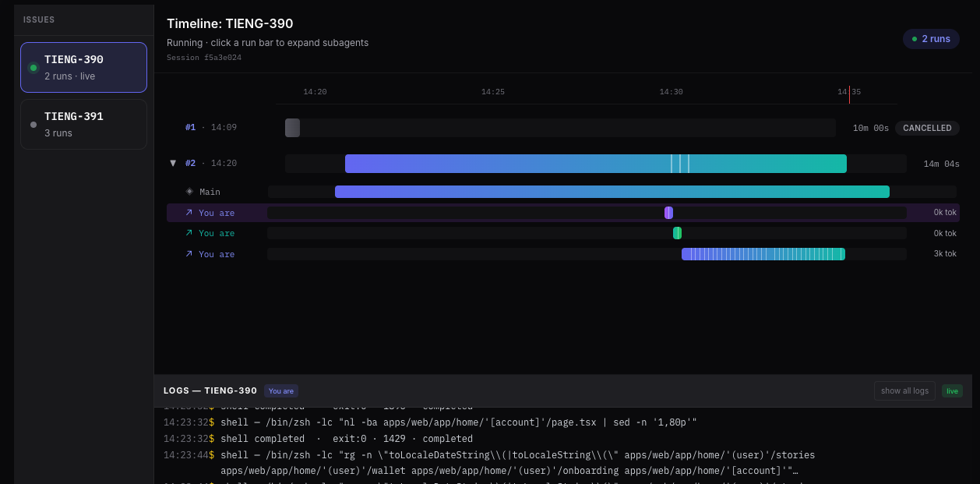Click the green live dot on TIENG-390

point(33,68)
